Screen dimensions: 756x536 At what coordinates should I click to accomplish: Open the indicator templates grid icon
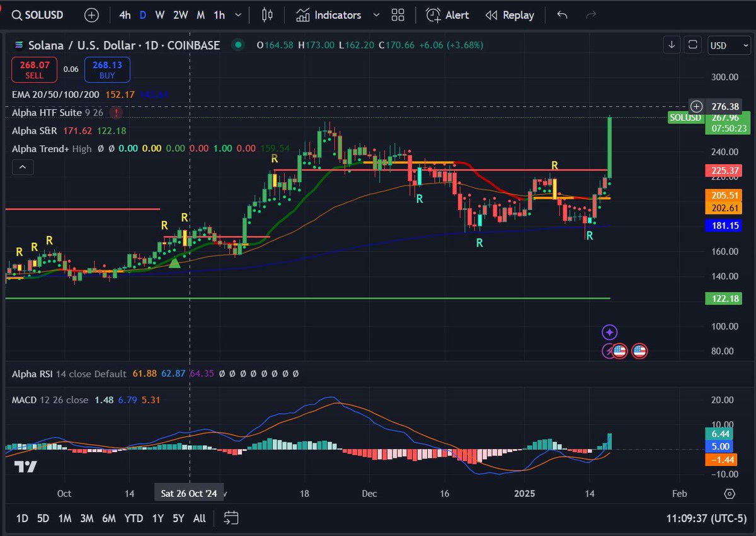pos(398,15)
